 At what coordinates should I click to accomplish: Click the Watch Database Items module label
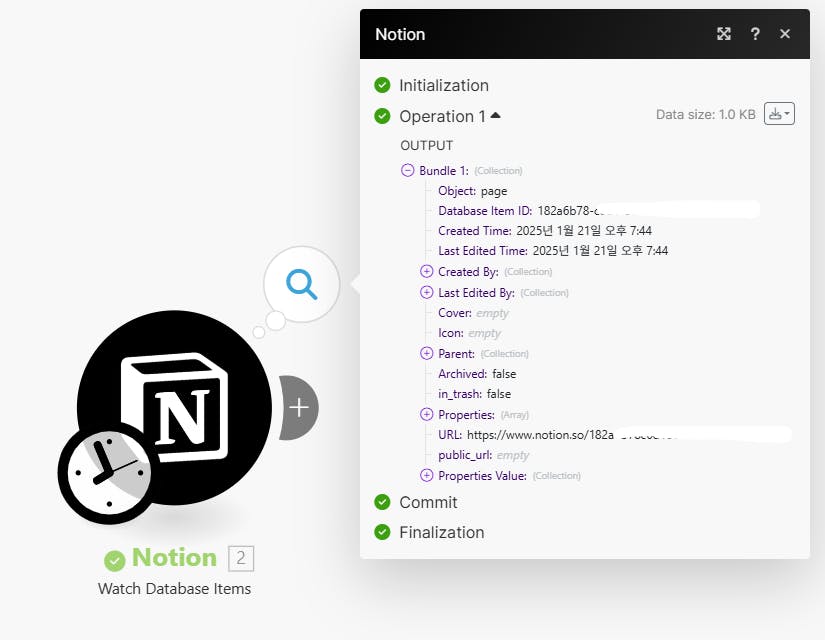[x=174, y=588]
